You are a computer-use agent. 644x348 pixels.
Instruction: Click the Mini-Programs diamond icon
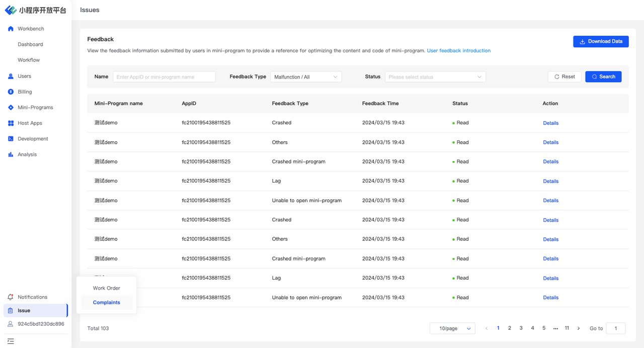tap(11, 108)
